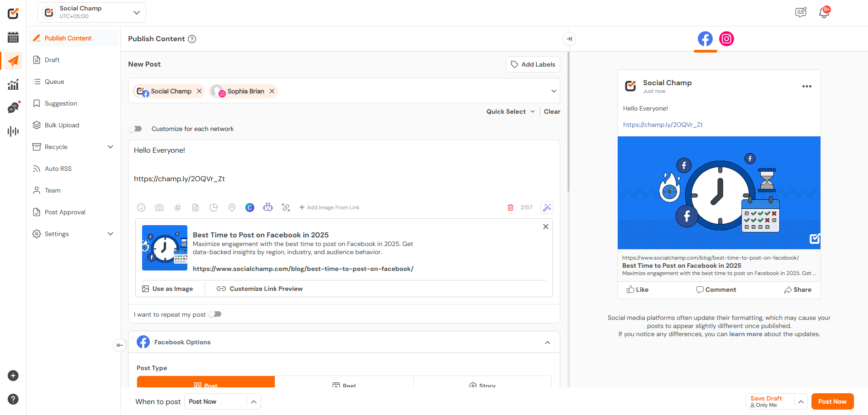Viewport: 868px width, 415px height.
Task: Toggle Customize for each network switch
Action: click(x=135, y=129)
